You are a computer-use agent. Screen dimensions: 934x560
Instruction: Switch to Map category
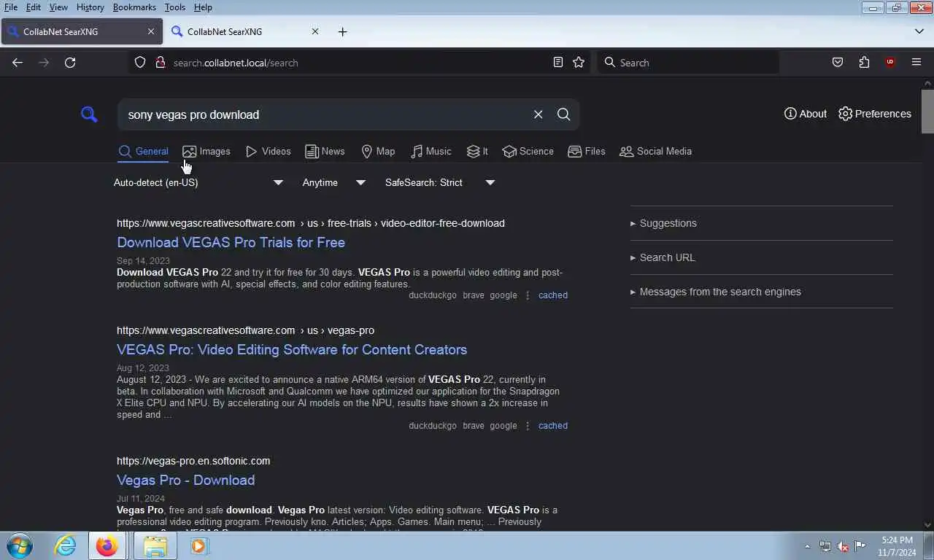(x=378, y=151)
